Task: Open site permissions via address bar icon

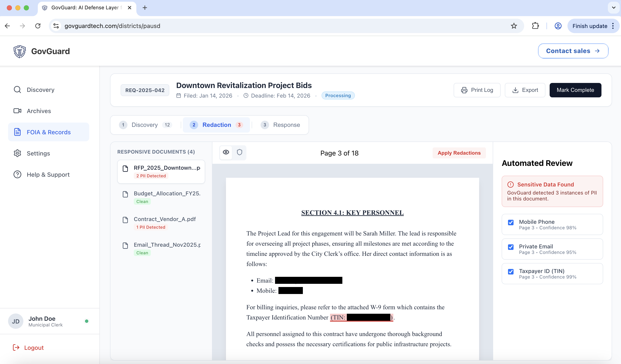Action: click(56, 26)
